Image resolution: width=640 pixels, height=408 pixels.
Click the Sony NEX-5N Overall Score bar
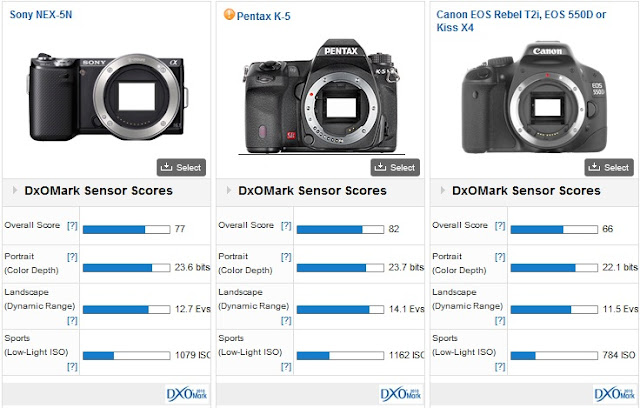pos(127,229)
